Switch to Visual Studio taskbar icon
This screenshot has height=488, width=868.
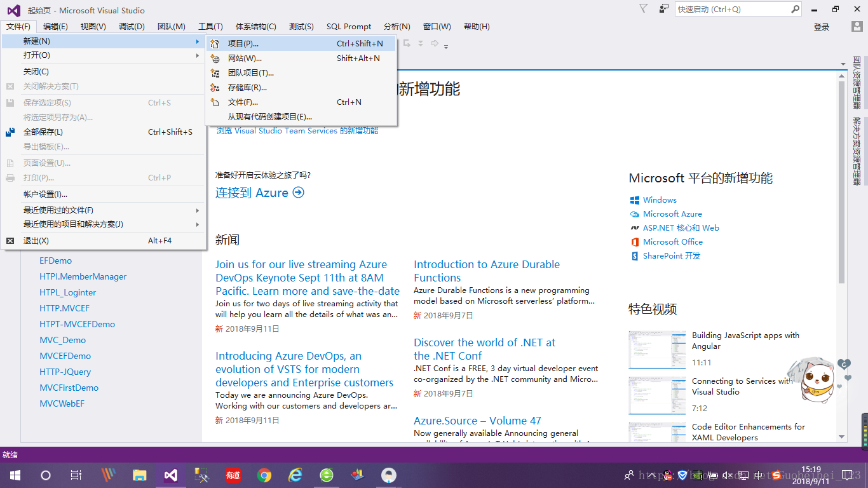point(171,475)
